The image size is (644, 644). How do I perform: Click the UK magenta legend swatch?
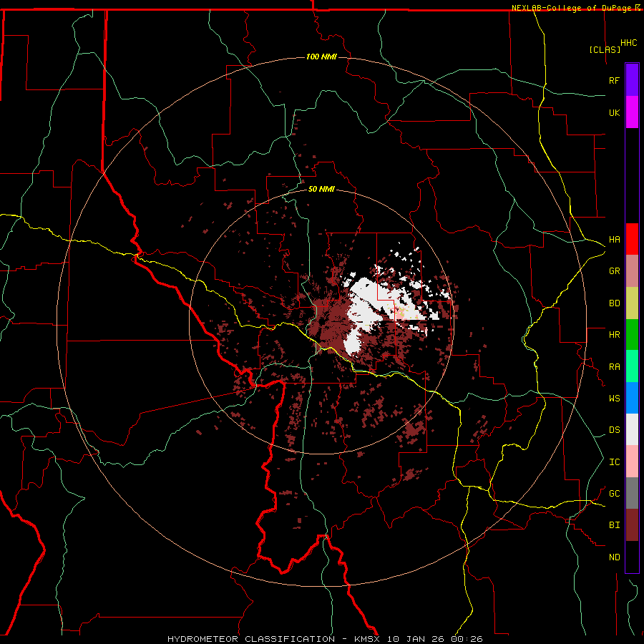point(632,112)
